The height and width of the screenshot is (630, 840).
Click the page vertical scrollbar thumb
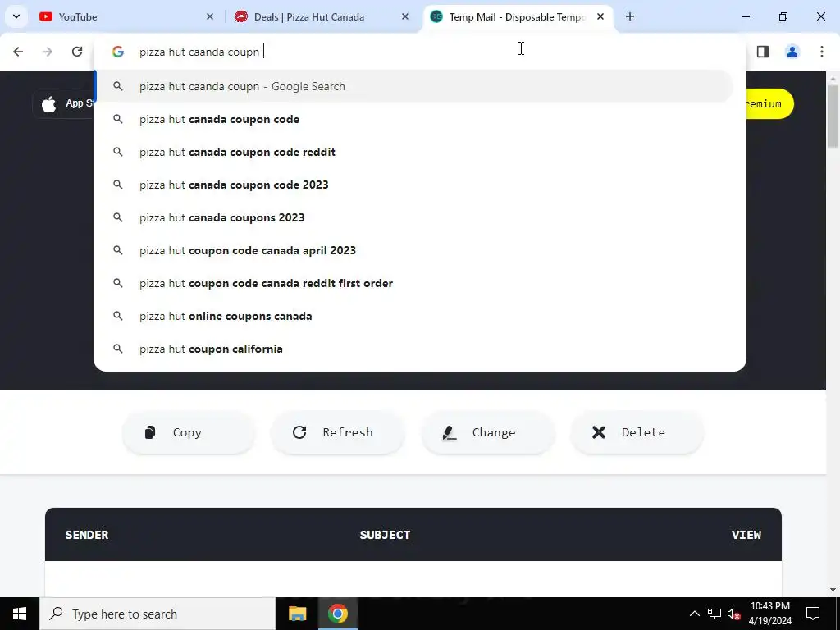833,116
